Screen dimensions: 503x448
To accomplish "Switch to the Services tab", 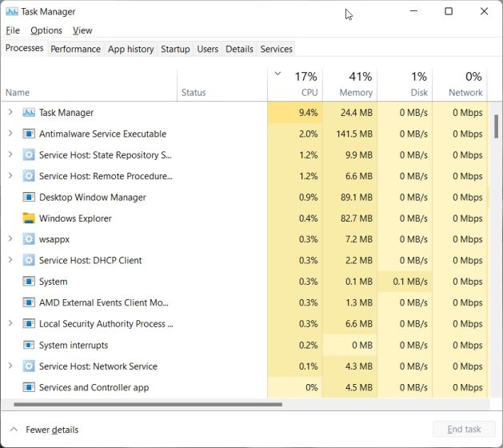I will 276,49.
